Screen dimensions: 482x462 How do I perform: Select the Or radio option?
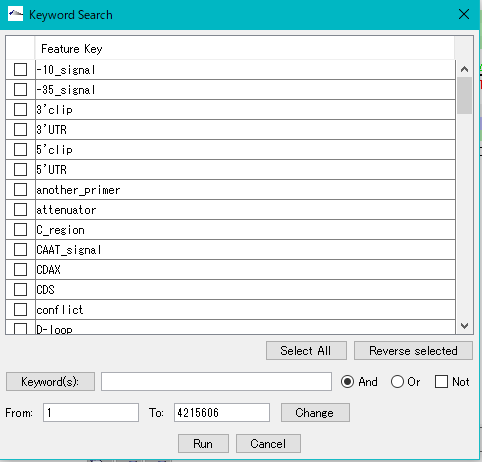[397, 382]
